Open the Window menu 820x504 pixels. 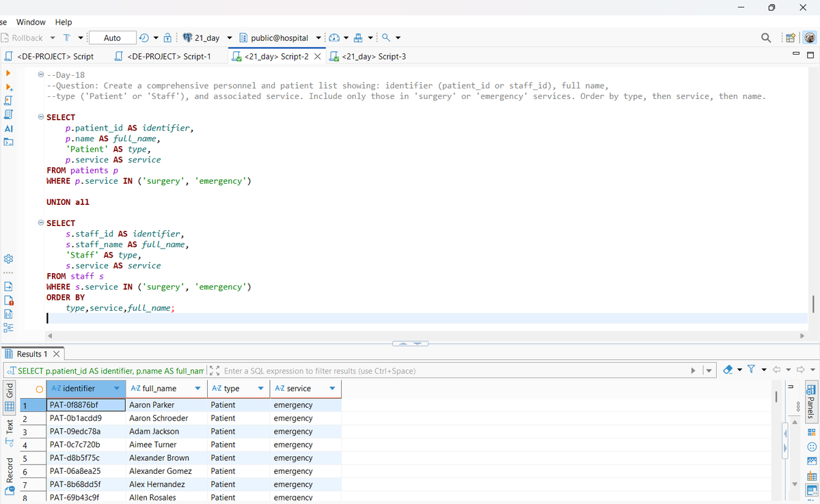[x=31, y=22]
